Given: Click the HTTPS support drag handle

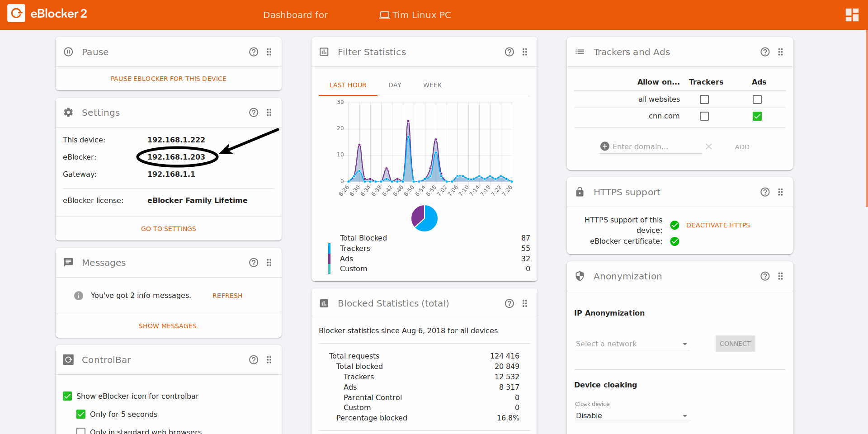Looking at the screenshot, I should pos(780,192).
